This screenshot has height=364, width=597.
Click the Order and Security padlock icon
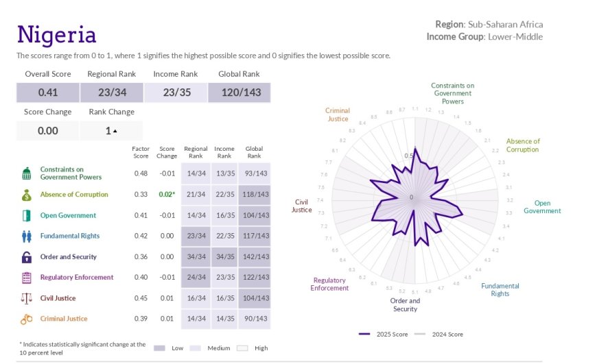(27, 257)
